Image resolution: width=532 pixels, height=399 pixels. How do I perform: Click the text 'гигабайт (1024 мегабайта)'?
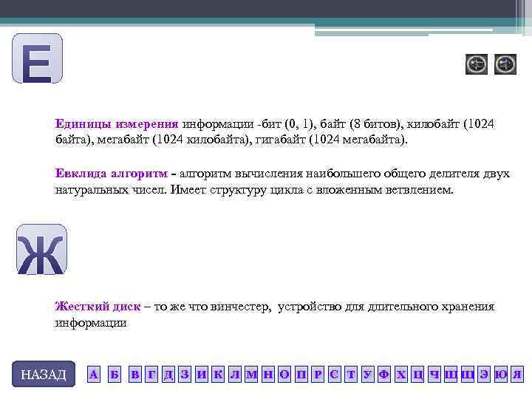coord(331,140)
